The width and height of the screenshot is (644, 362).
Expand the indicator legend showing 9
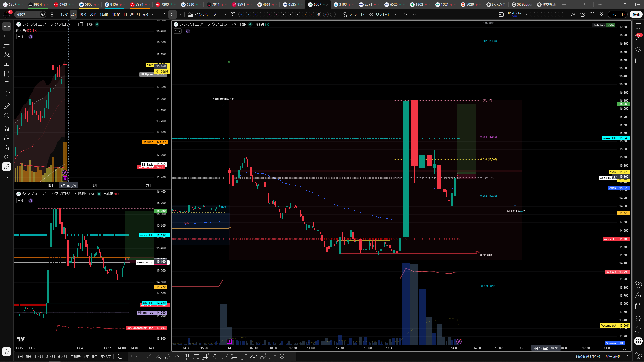coord(178,31)
